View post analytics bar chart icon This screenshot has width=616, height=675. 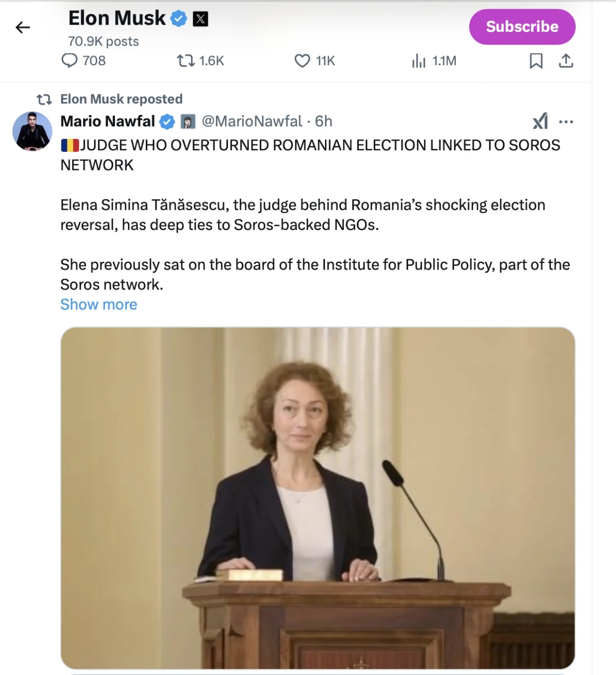[418, 61]
